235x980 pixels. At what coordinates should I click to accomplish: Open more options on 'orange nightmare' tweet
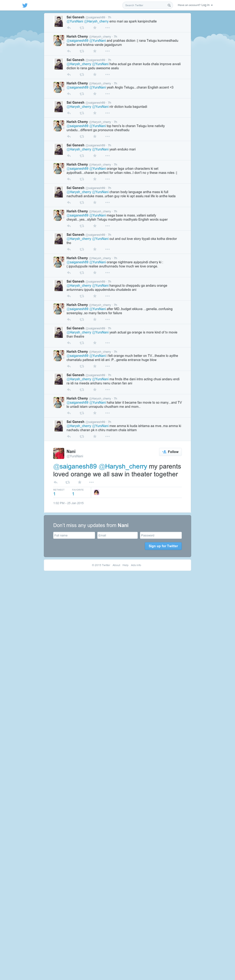[x=107, y=272]
